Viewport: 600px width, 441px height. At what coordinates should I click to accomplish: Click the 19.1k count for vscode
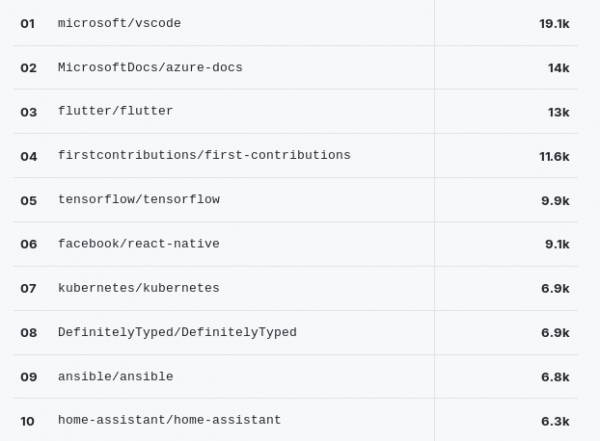click(554, 23)
